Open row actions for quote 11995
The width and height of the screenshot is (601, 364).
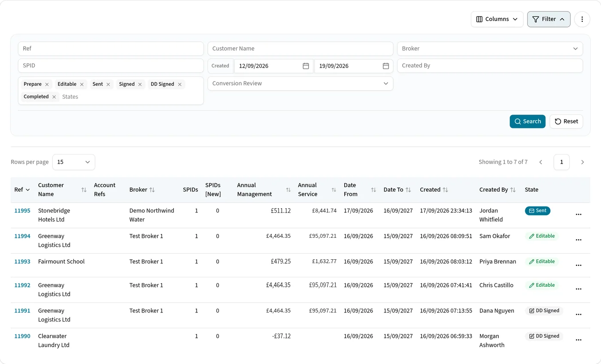click(x=578, y=215)
